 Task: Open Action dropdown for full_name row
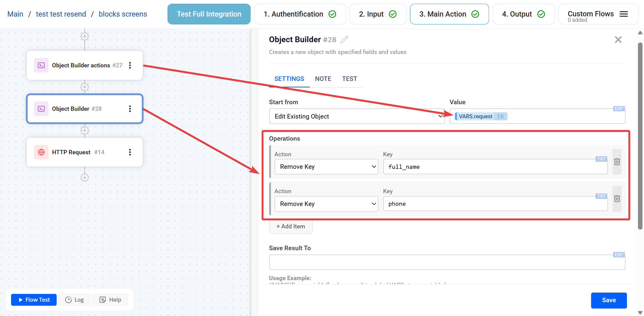326,167
